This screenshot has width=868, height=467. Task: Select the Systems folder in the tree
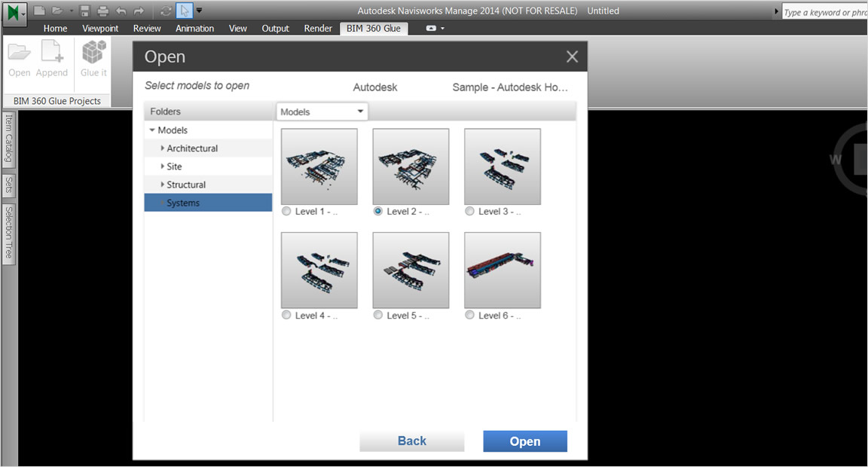(x=208, y=203)
